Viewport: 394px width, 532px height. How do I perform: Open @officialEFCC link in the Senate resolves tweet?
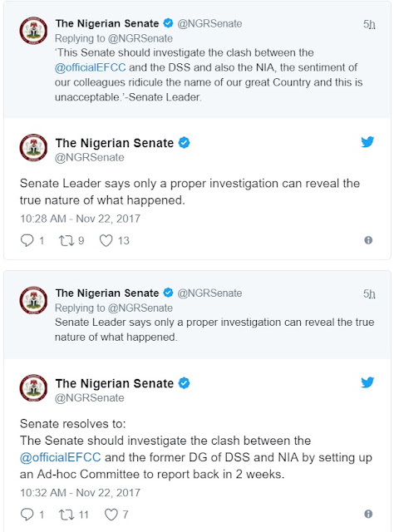tap(61, 457)
